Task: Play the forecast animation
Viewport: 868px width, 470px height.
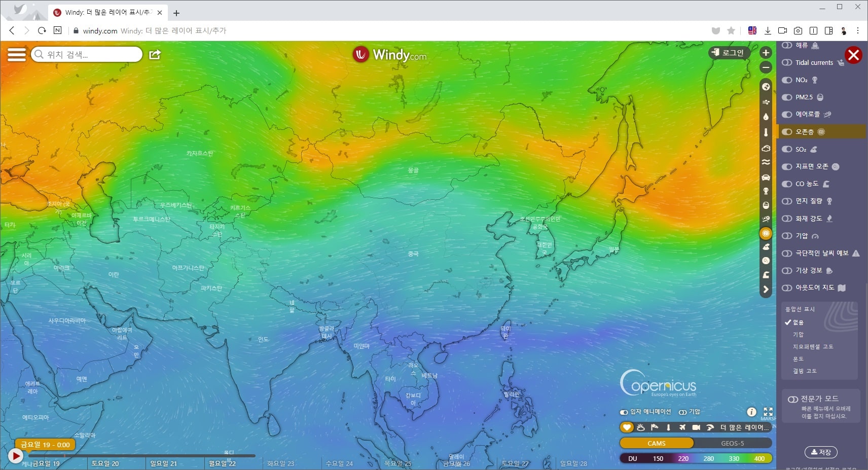Action: [x=16, y=456]
